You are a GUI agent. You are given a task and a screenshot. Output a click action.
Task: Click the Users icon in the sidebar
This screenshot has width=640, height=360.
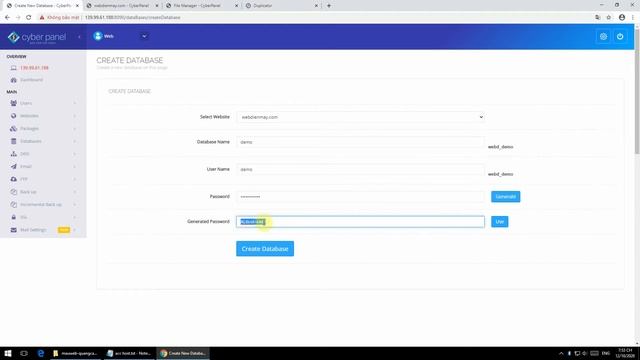[13, 103]
